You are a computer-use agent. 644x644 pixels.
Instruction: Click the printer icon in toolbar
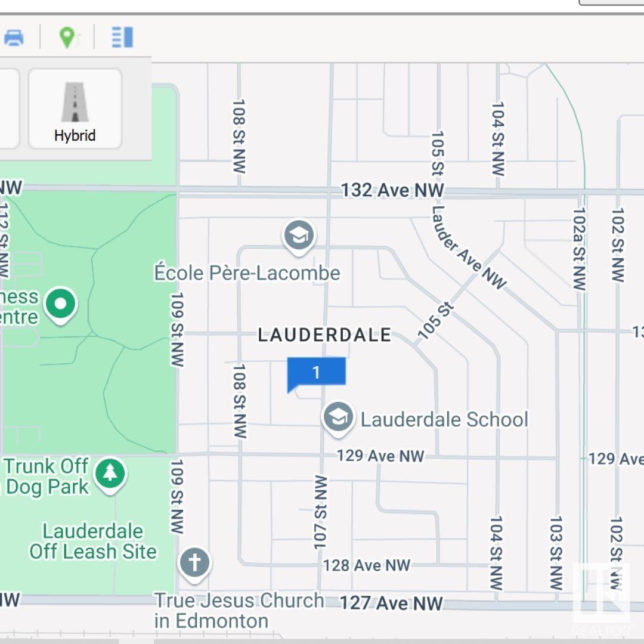pos(14,38)
